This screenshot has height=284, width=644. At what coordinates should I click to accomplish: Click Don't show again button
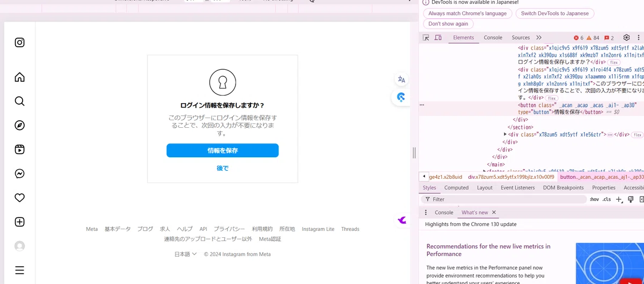448,24
